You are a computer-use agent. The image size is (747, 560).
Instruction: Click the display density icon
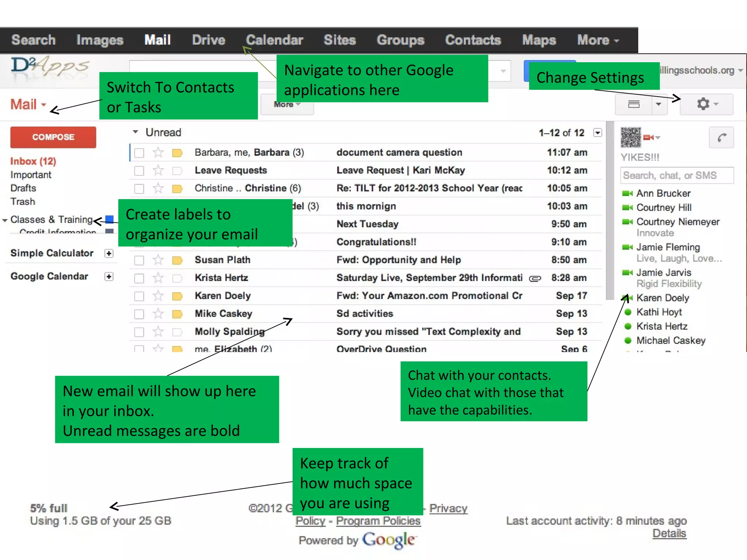point(634,105)
